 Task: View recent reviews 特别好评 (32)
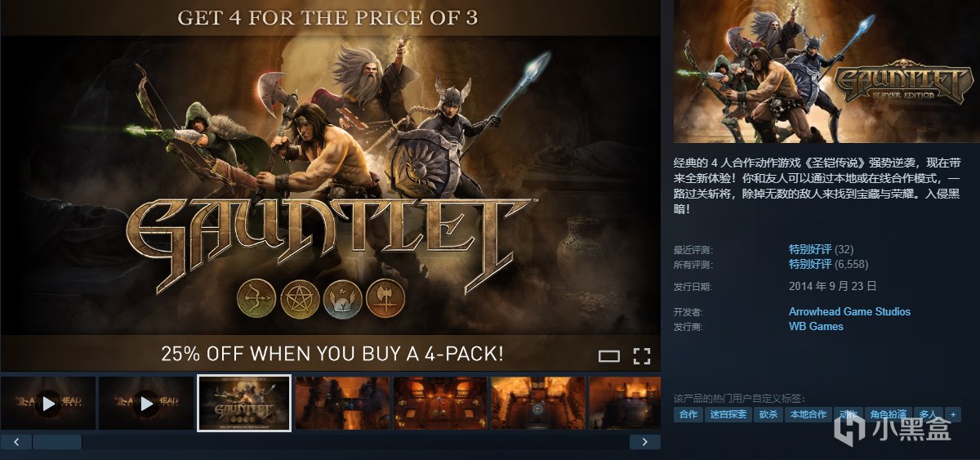tap(821, 249)
